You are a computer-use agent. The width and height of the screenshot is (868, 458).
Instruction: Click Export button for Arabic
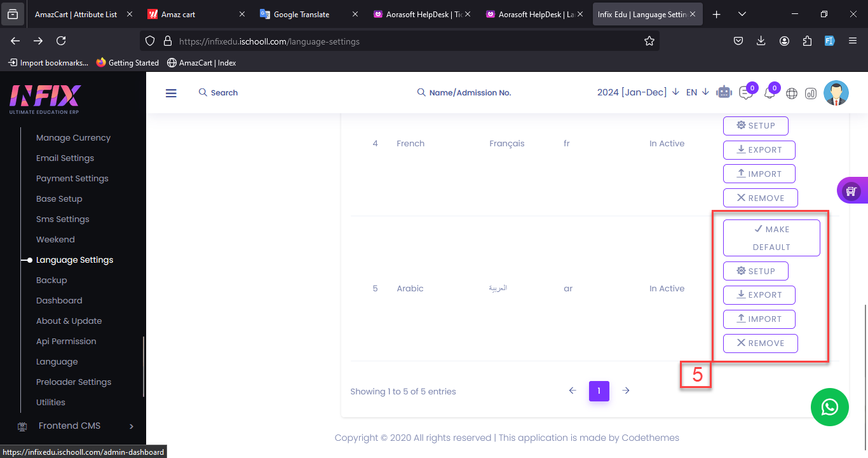(x=759, y=295)
